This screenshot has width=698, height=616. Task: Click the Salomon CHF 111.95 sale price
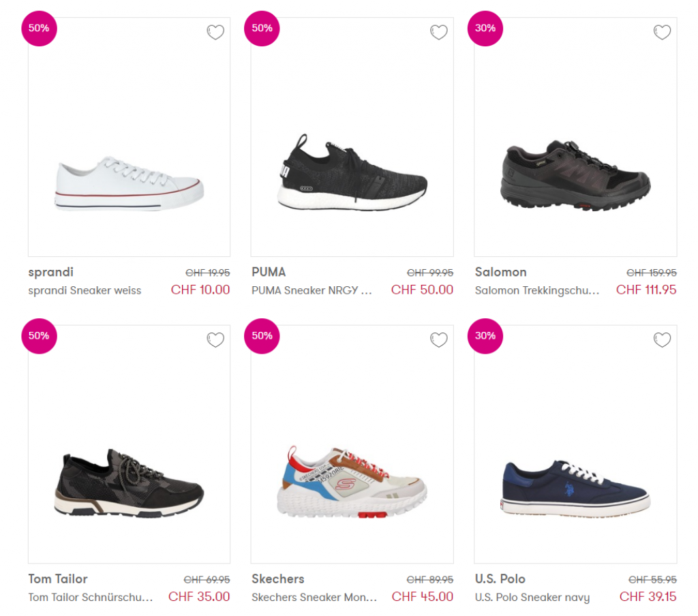click(x=646, y=290)
